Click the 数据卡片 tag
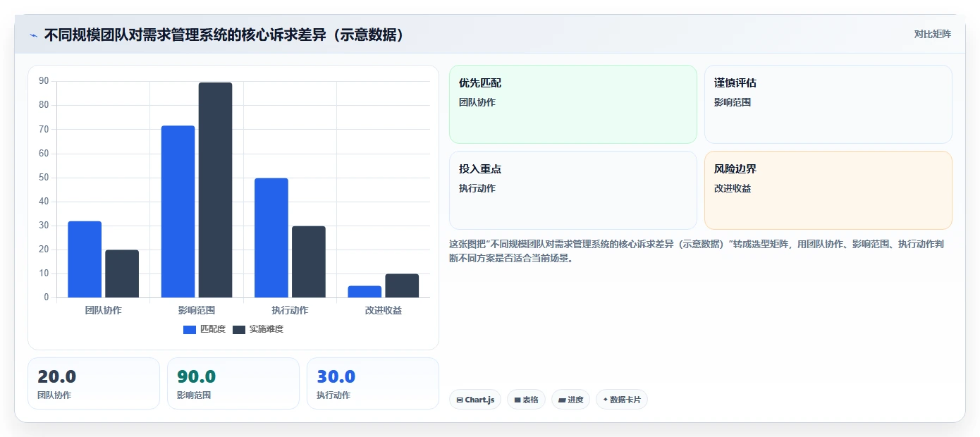Viewport: 980px width, 437px height. pos(622,400)
